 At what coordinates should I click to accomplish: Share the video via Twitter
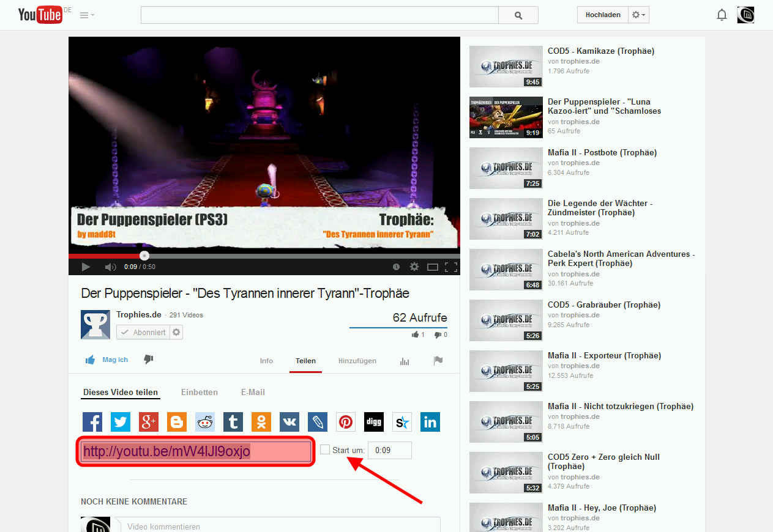(121, 422)
